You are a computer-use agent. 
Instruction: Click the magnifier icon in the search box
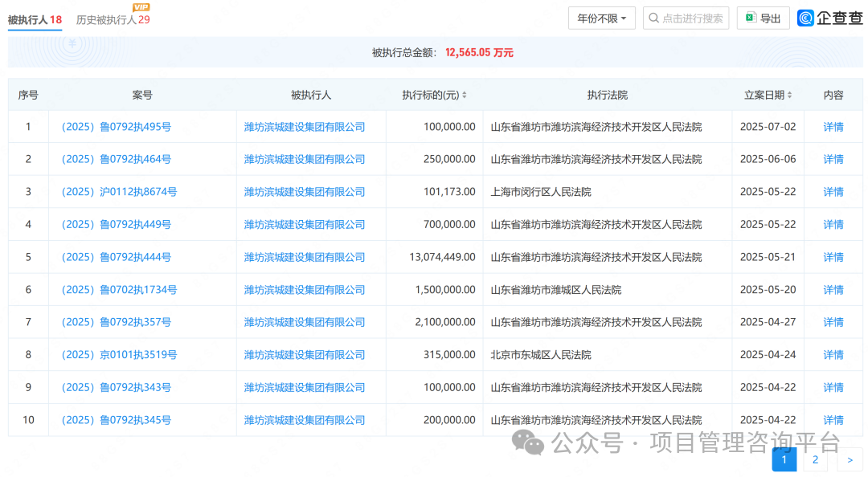(653, 18)
